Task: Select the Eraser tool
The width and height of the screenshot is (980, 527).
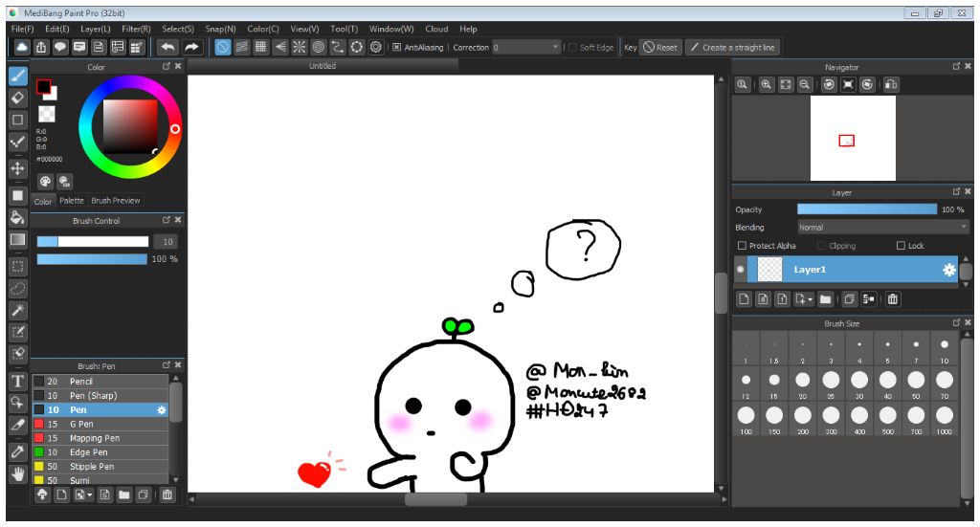Action: click(x=17, y=98)
